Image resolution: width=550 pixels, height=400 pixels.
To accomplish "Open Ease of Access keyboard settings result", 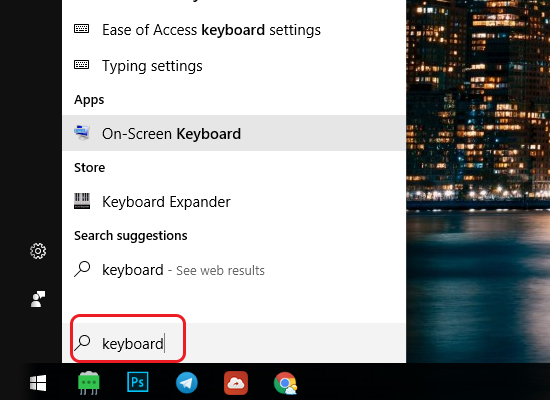I will tap(234, 30).
